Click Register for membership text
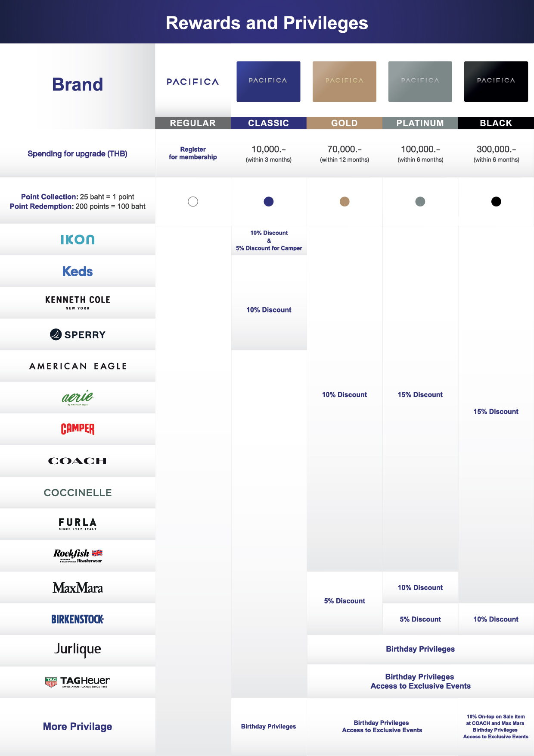This screenshot has height=756, width=534. 193,153
